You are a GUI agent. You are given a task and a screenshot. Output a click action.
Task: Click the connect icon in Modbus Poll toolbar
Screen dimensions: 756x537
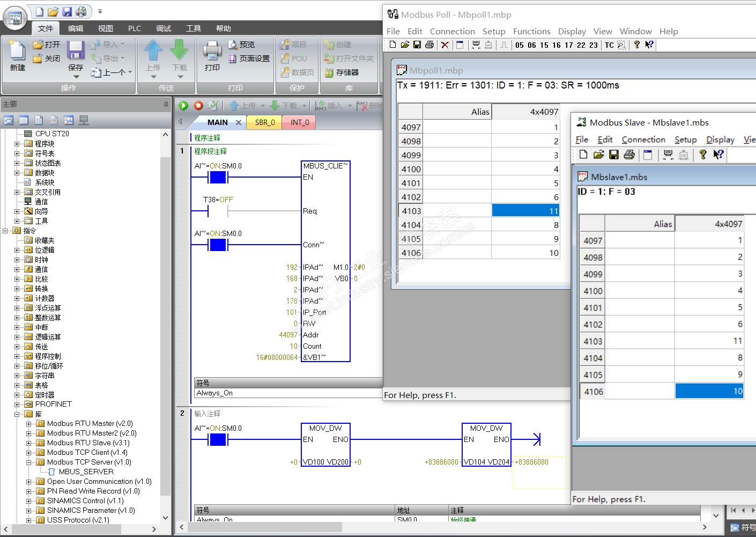[476, 45]
